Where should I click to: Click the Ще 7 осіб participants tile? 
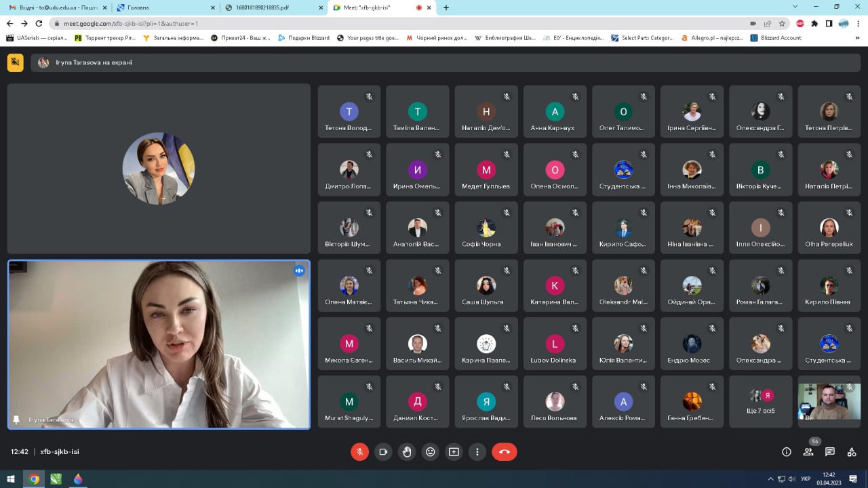tap(761, 402)
